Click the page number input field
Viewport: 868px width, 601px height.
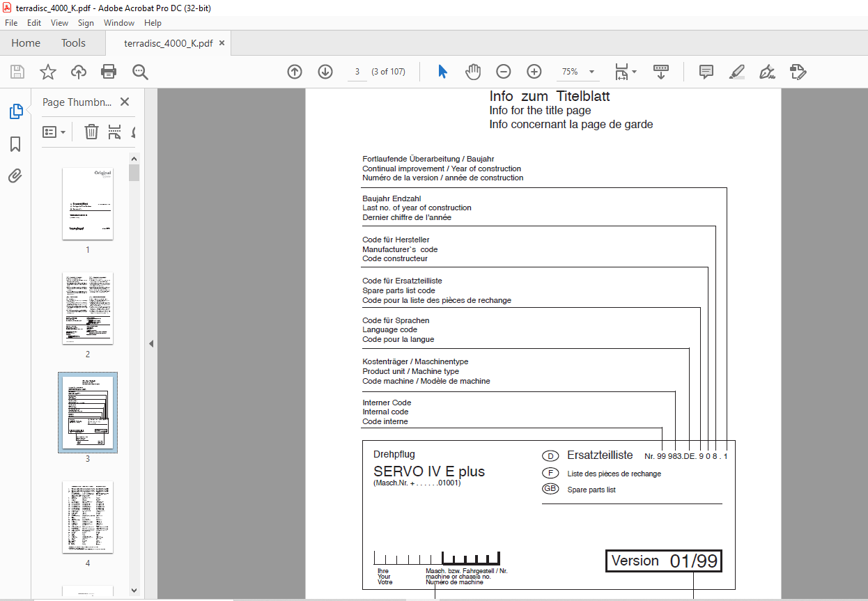357,72
